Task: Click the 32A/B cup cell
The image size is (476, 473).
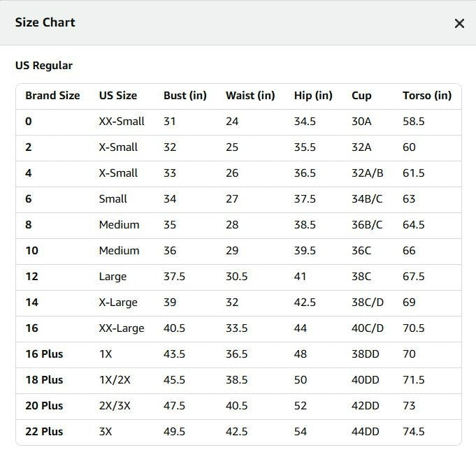Action: point(368,173)
